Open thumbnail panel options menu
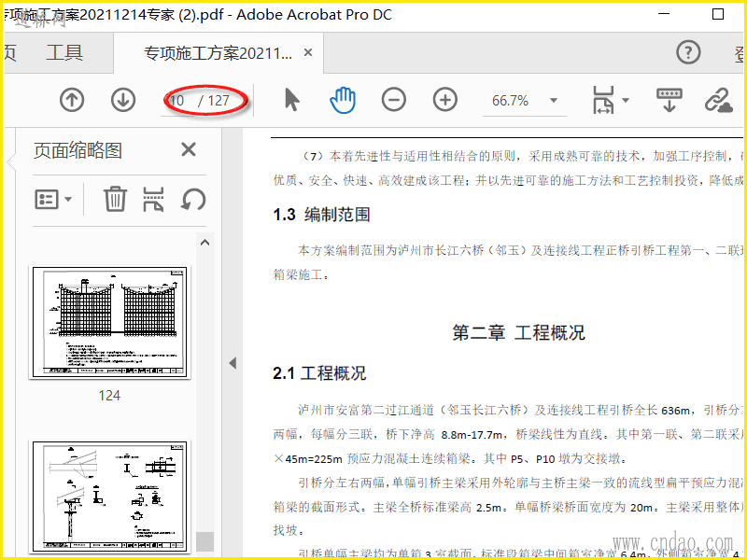 click(53, 199)
